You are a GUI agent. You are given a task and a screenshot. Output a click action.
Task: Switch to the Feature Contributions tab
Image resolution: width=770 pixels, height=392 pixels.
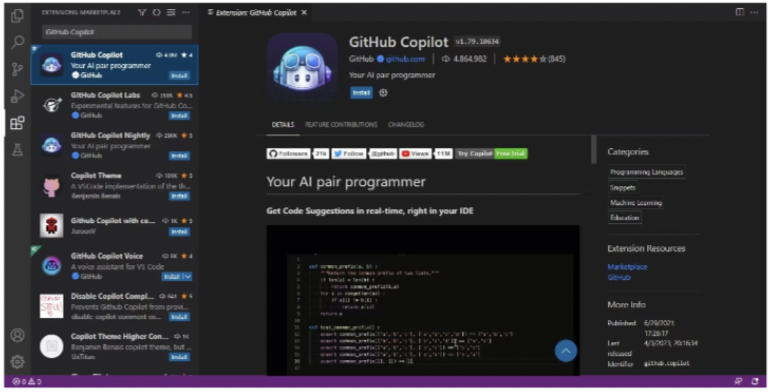(341, 125)
